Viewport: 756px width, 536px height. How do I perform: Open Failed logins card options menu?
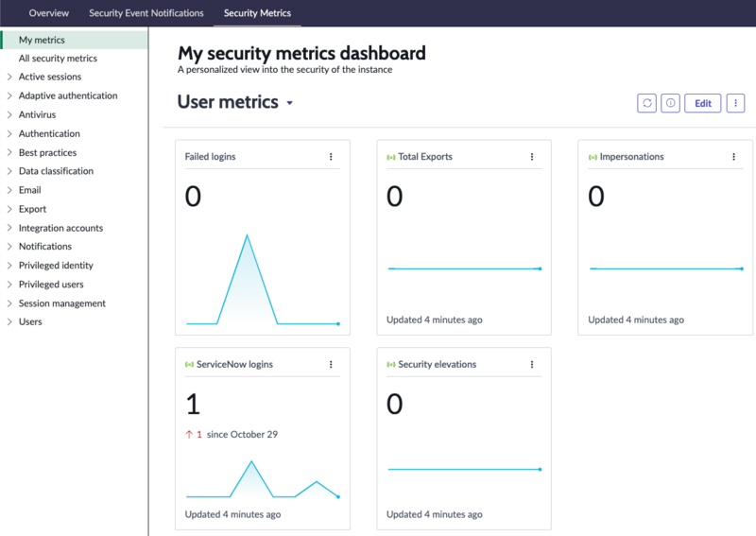331,157
